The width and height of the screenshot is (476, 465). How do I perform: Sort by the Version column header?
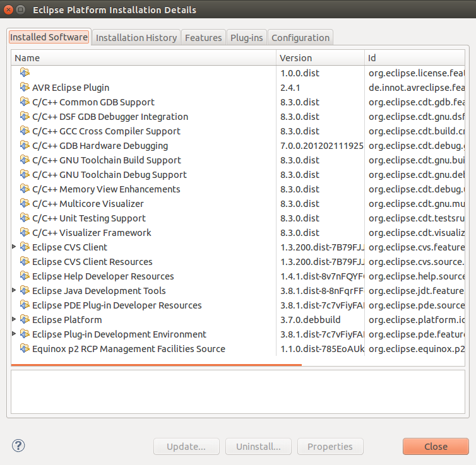pyautogui.click(x=320, y=57)
